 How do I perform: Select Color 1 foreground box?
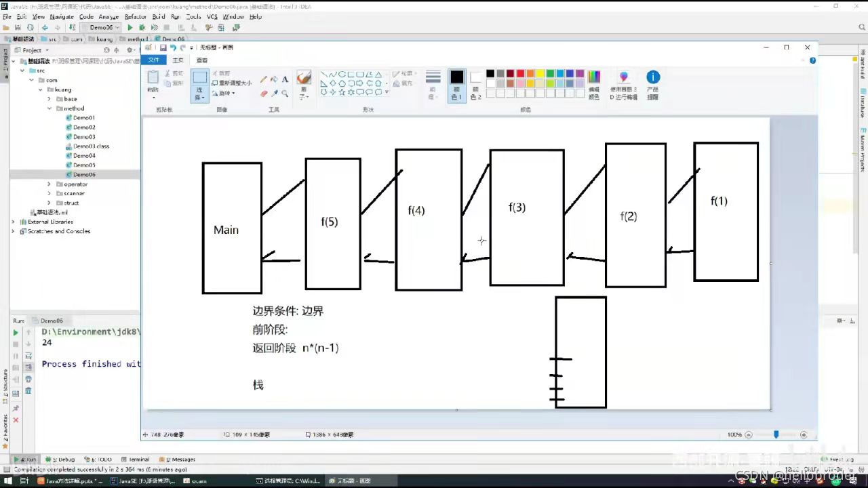(x=457, y=85)
